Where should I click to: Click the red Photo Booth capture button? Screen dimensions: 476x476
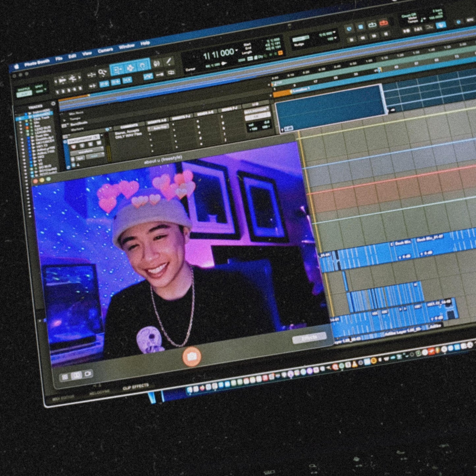click(x=192, y=356)
